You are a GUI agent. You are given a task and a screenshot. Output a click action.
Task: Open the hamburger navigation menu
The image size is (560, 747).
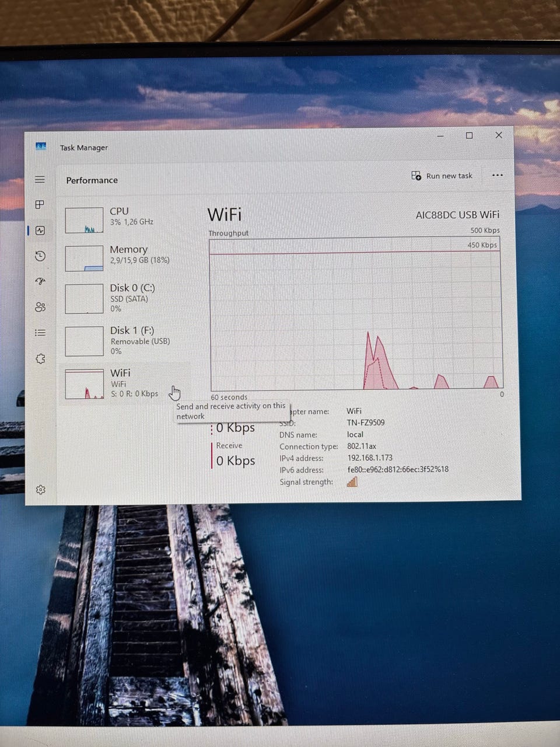pyautogui.click(x=40, y=179)
